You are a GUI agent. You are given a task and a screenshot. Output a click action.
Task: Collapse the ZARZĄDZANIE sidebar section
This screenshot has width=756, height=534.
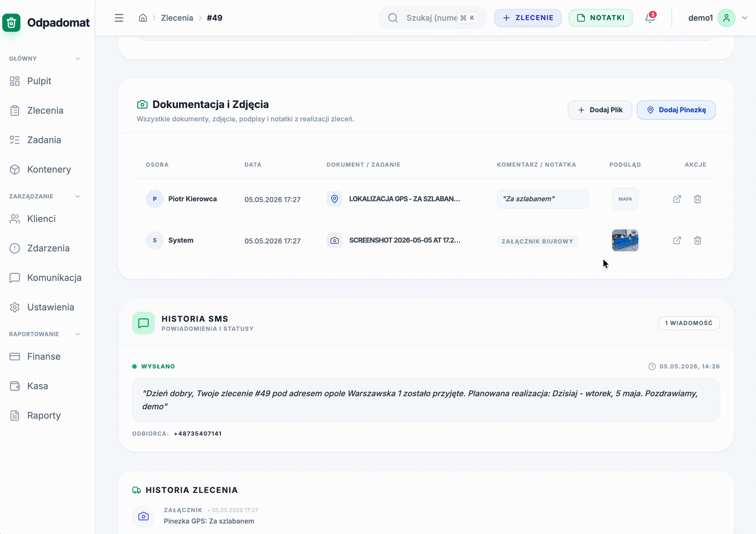[x=78, y=196]
